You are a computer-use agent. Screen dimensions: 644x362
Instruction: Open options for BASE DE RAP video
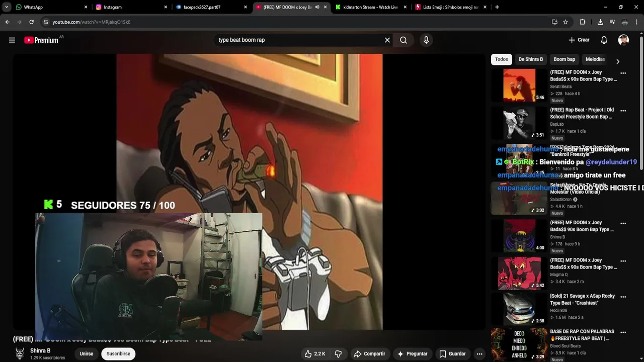coord(623,332)
